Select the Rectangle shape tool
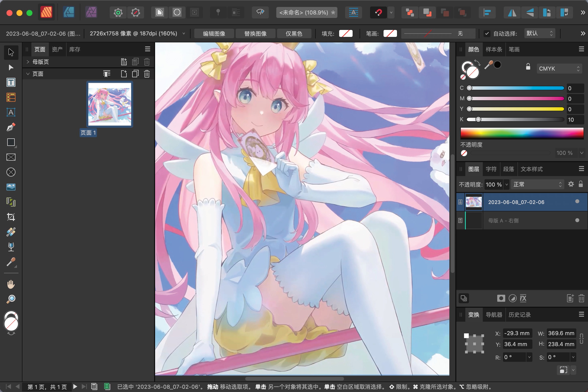The image size is (588, 392). point(11,142)
